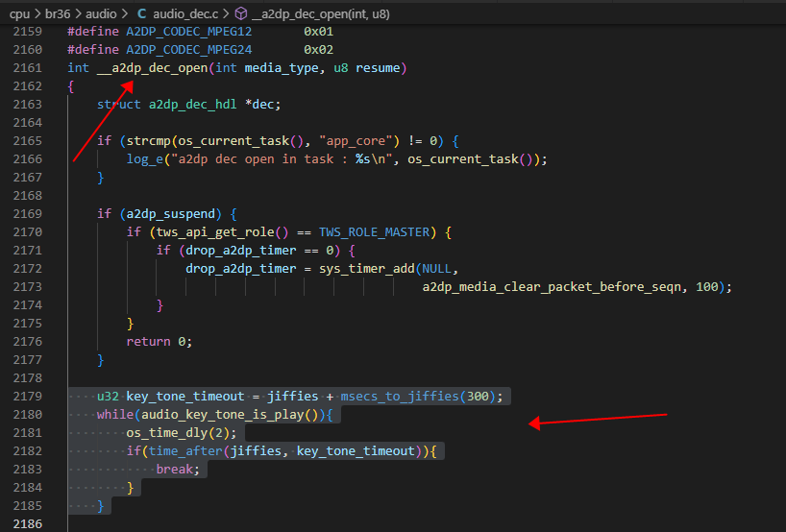Click the closing brace on line 2185
This screenshot has width=786, height=532.
100,506
